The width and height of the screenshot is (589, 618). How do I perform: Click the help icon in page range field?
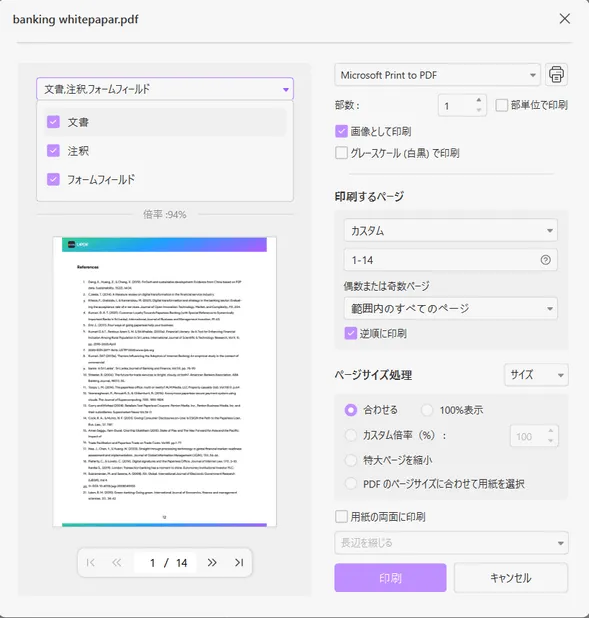coord(545,260)
